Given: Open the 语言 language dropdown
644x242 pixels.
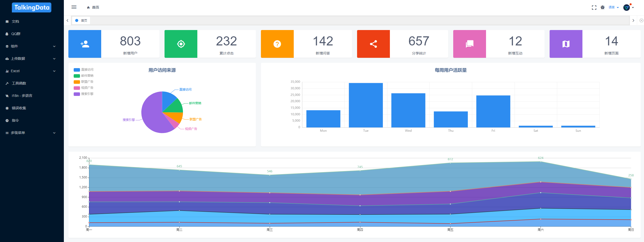Looking at the screenshot, I should coord(613,8).
